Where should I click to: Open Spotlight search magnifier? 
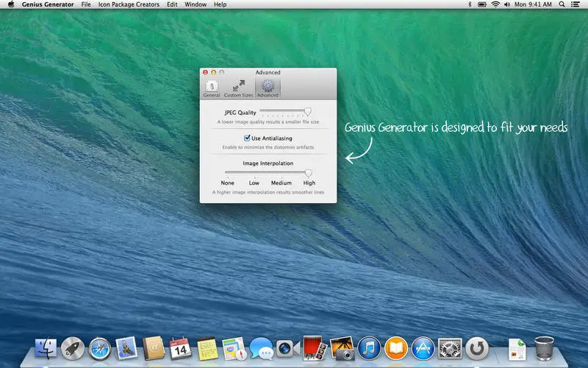coord(562,4)
